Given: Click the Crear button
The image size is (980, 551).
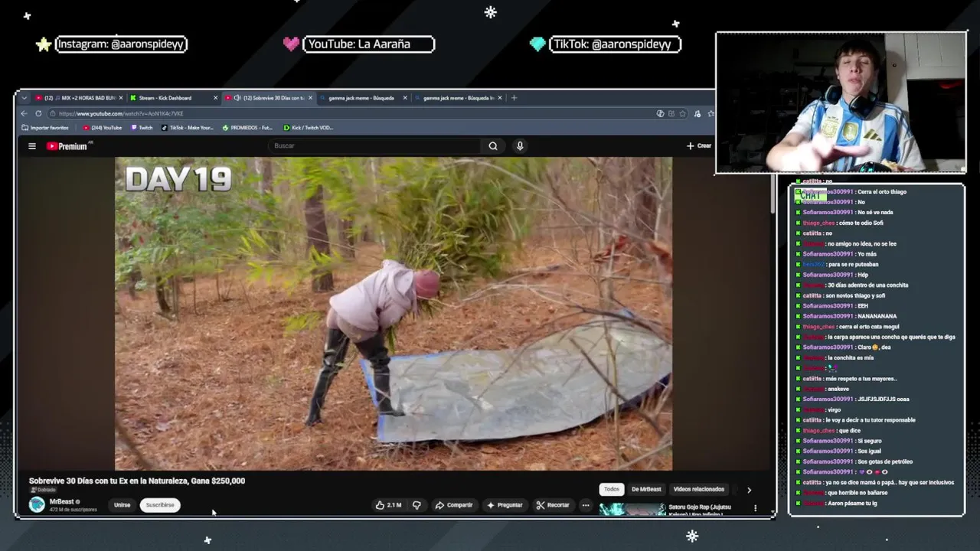Looking at the screenshot, I should tap(699, 145).
